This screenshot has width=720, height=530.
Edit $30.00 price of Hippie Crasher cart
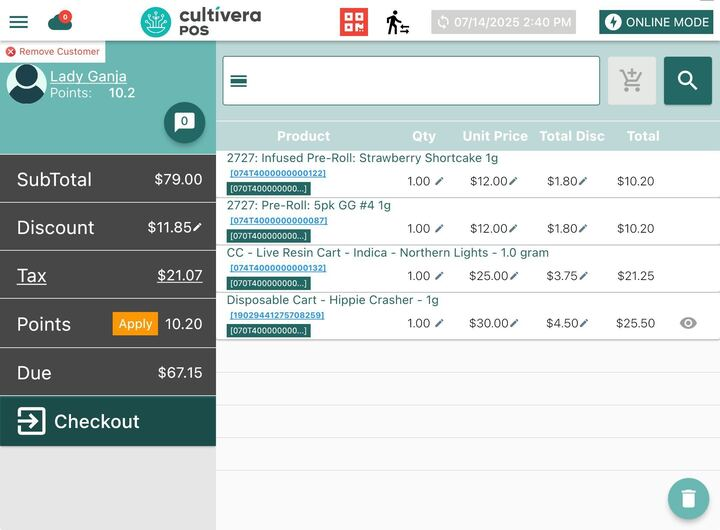pyautogui.click(x=514, y=323)
